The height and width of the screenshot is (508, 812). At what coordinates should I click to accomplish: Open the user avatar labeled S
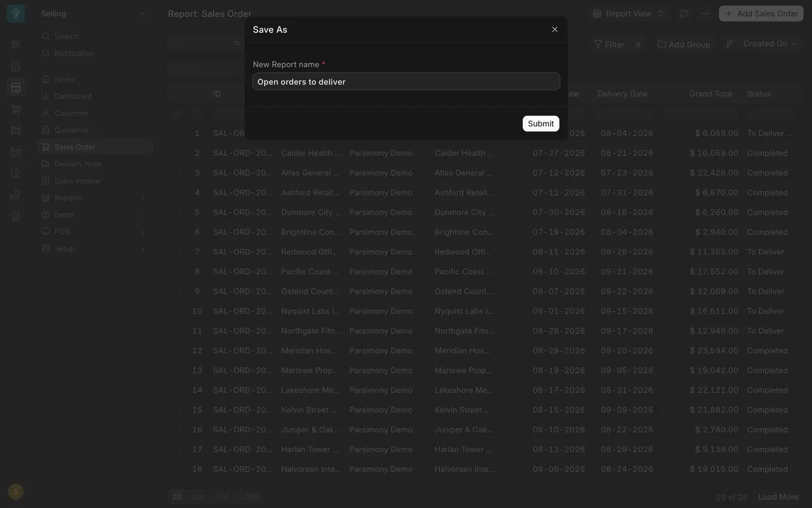pos(16,491)
